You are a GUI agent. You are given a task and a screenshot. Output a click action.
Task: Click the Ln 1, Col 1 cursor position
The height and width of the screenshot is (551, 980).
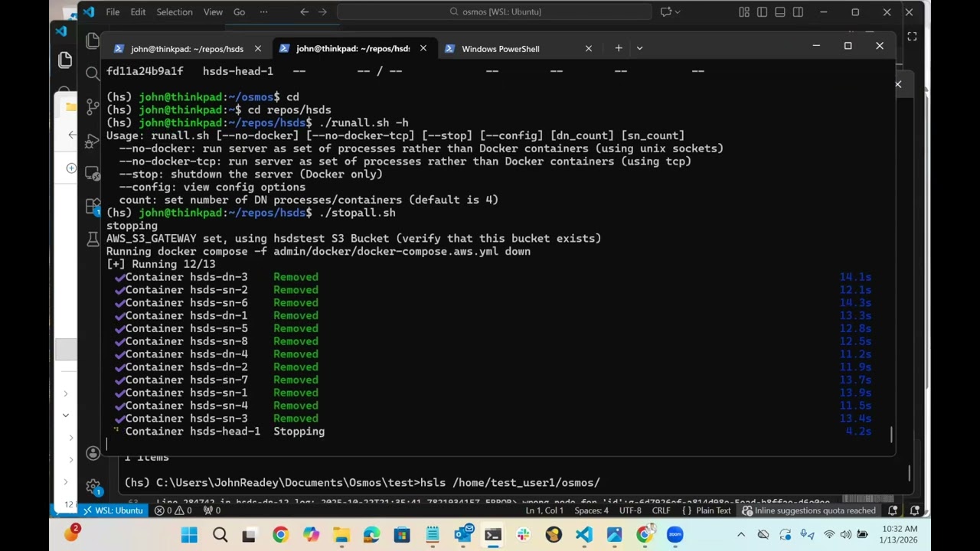[x=544, y=510]
